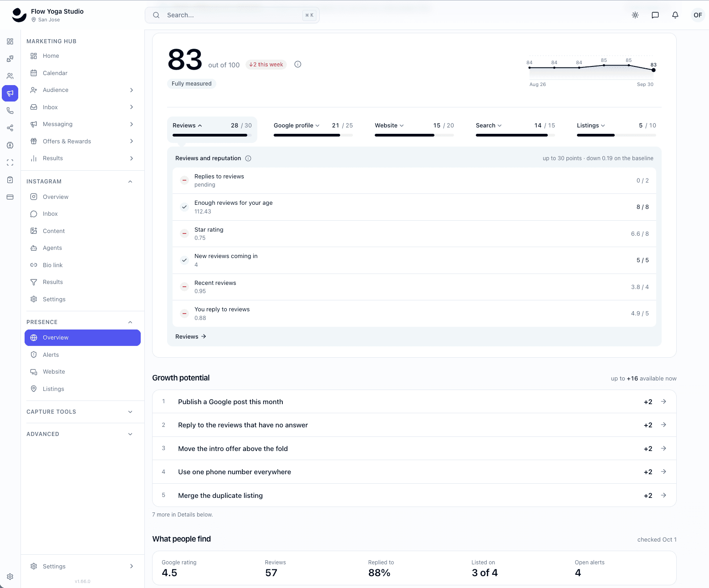Expand the Audience submenu chevron

[x=132, y=90]
